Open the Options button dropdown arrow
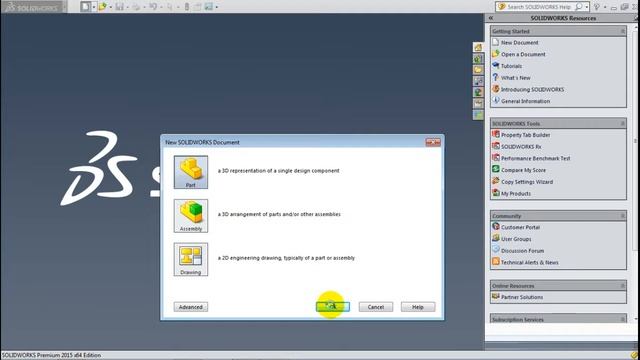Image resolution: width=640 pixels, height=360 pixels. (x=217, y=7)
